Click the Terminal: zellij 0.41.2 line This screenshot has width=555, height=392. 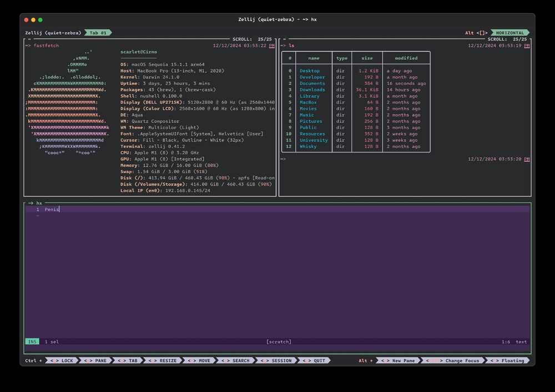[x=153, y=146]
